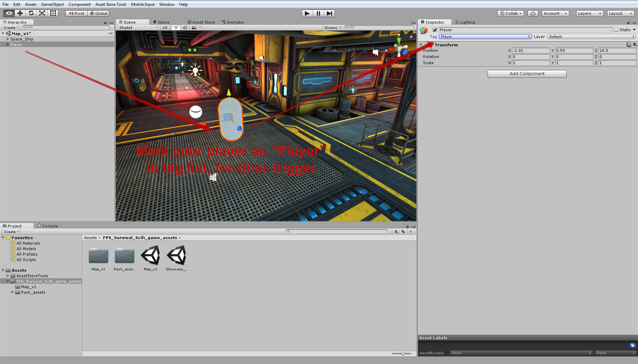Screen dimensions: 638x364
Task: Select the Move tool
Action: tap(20, 13)
